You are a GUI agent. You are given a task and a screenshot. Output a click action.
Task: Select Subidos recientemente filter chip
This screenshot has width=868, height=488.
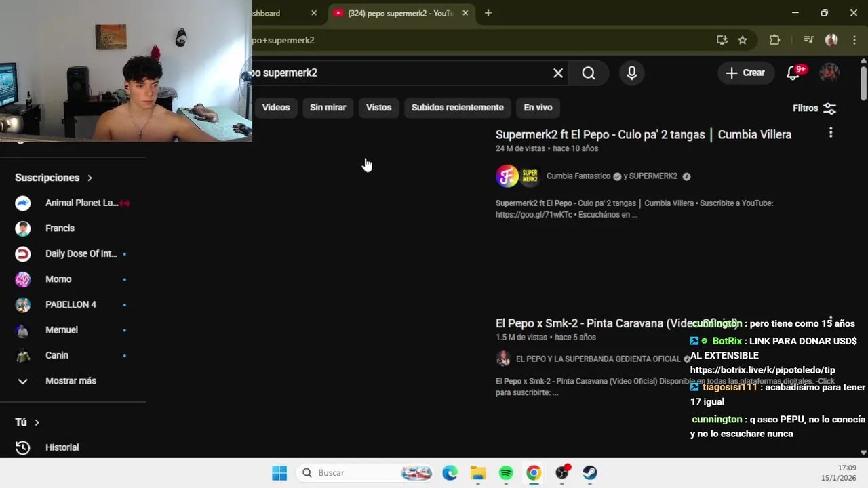458,108
